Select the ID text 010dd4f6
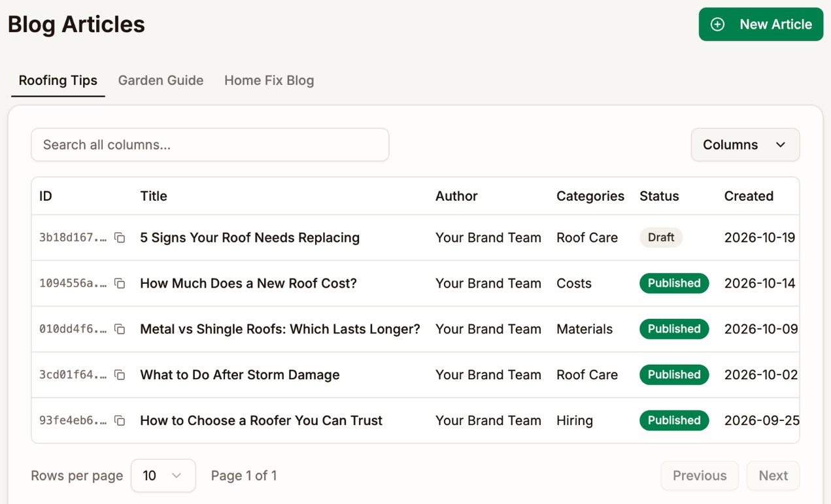 point(73,329)
